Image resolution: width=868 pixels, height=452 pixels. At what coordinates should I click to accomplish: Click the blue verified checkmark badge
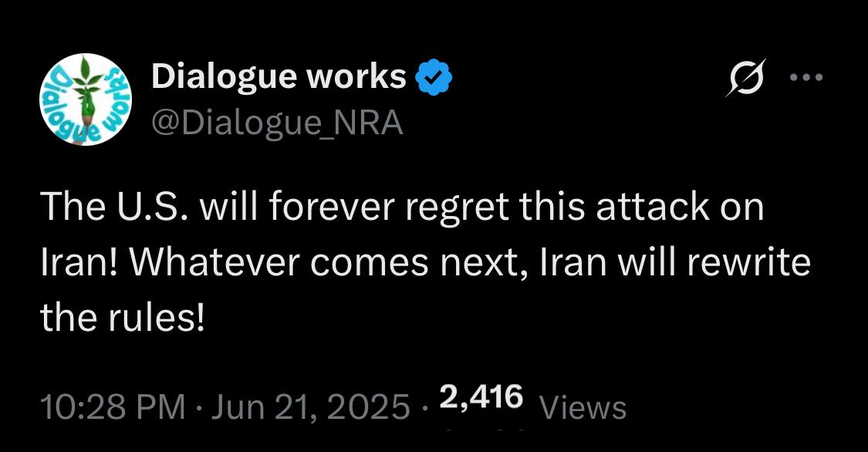(434, 77)
